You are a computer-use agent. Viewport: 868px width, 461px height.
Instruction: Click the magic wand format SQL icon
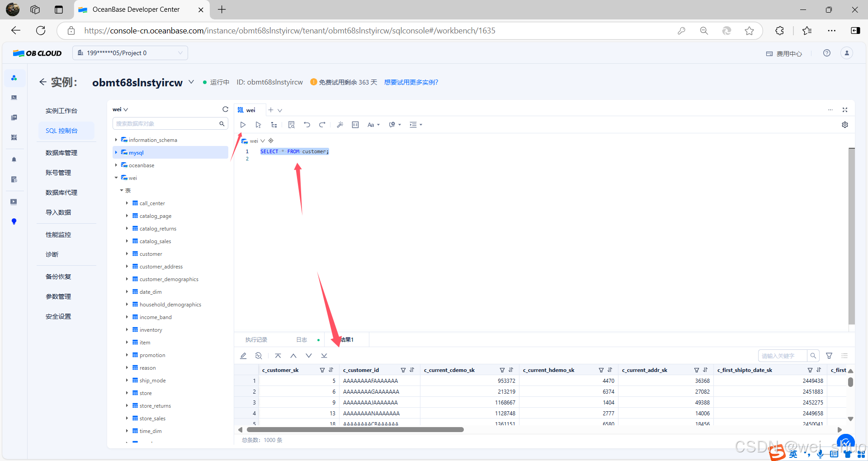[340, 125]
